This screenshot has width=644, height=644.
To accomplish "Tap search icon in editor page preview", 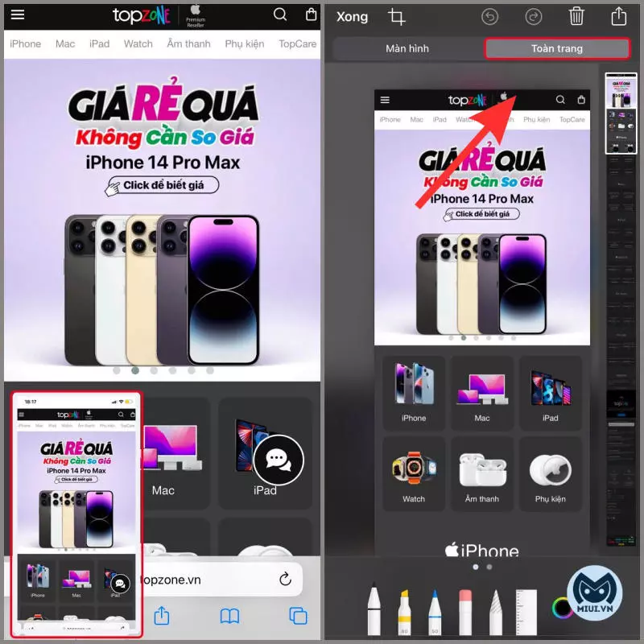I will [x=560, y=100].
